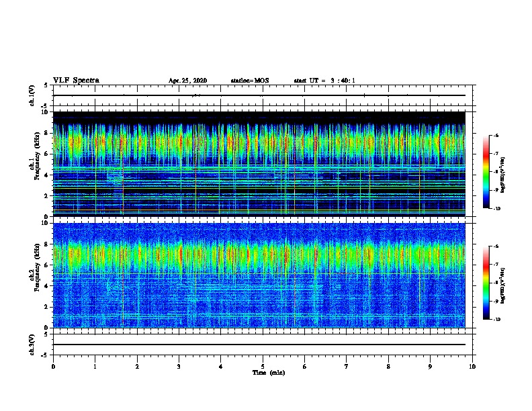
Task: Click the ch.2 spectrogram color scale bar
Action: (486, 283)
